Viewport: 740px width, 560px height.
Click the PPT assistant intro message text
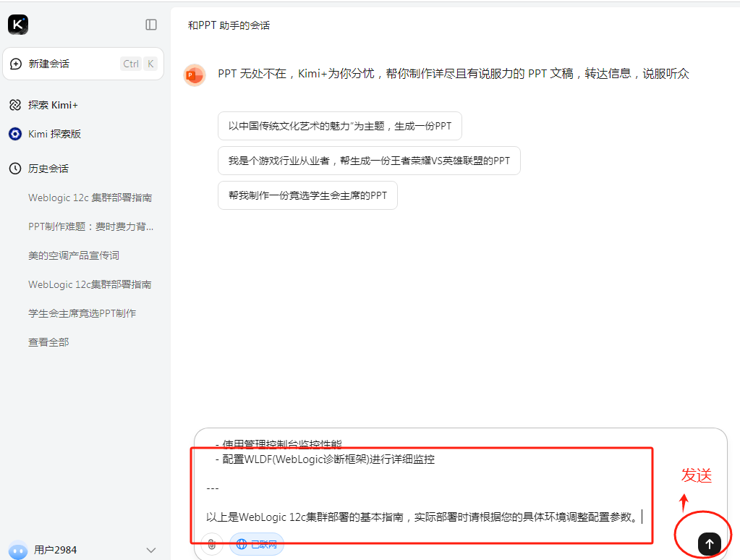tap(454, 74)
